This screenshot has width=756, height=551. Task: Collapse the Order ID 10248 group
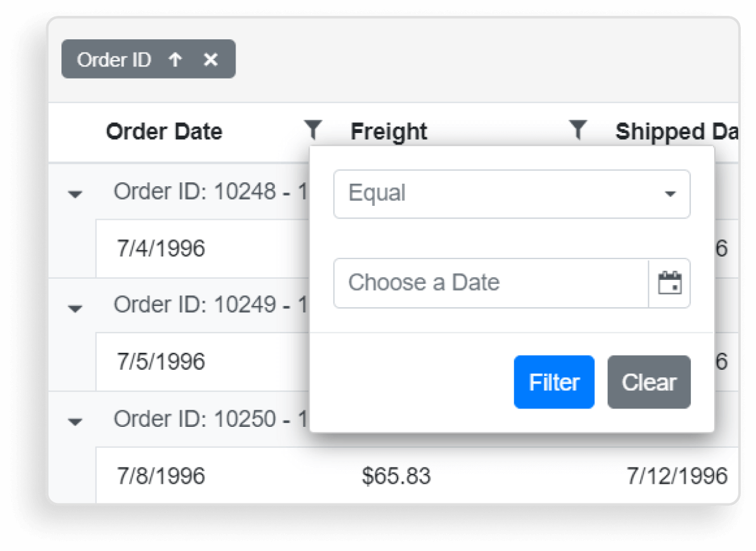click(x=75, y=194)
